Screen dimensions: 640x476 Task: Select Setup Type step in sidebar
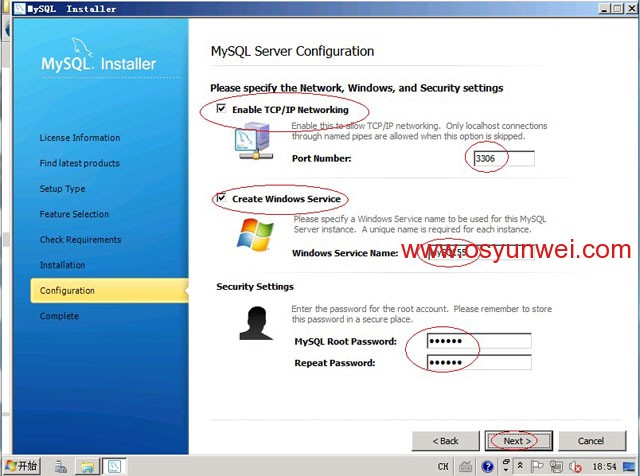coord(62,189)
